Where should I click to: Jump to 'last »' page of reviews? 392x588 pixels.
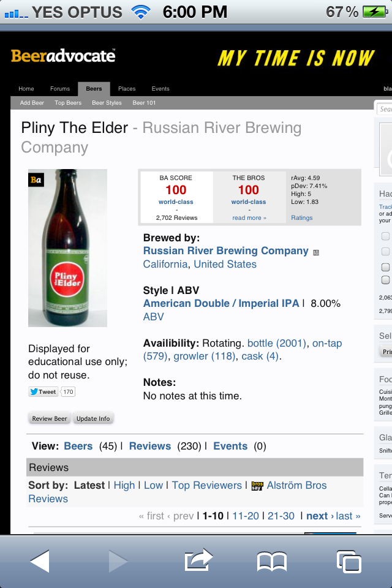pyautogui.click(x=349, y=516)
